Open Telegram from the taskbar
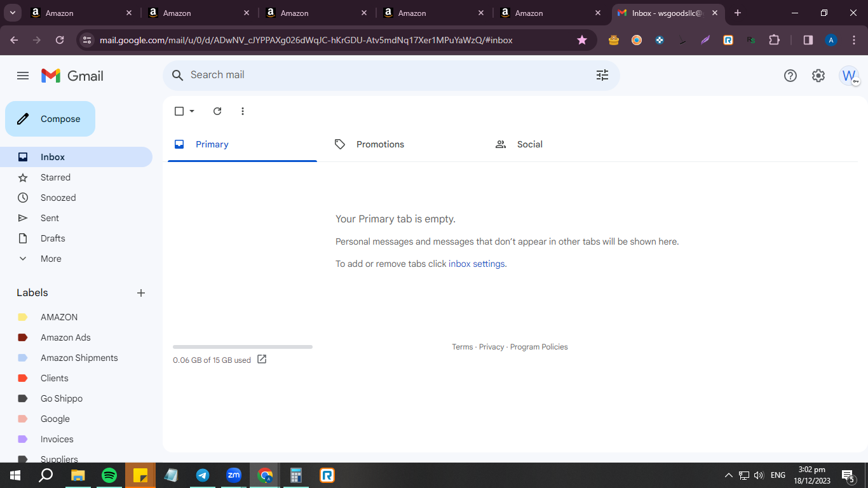 pos(203,475)
